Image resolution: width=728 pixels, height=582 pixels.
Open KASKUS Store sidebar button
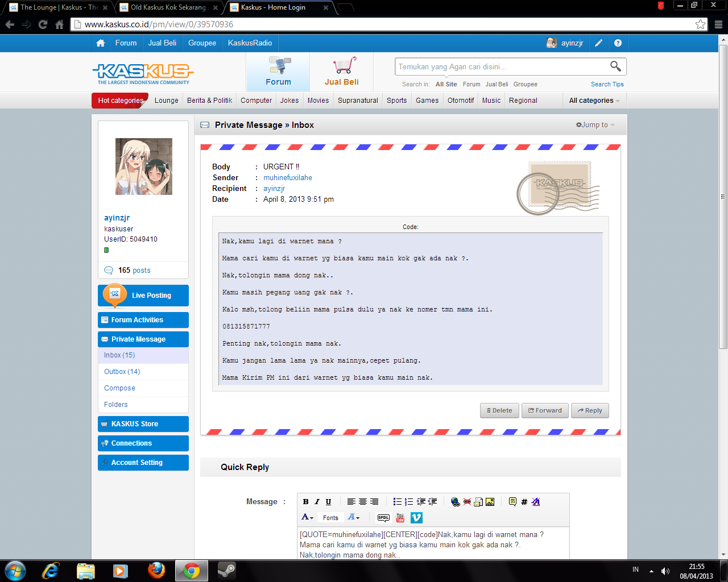pos(143,424)
